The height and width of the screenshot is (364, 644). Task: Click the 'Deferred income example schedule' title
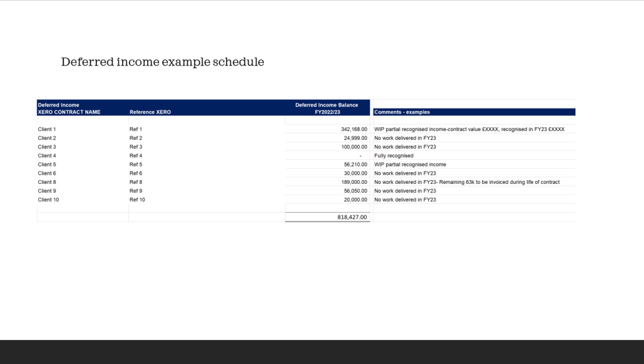[x=162, y=62]
